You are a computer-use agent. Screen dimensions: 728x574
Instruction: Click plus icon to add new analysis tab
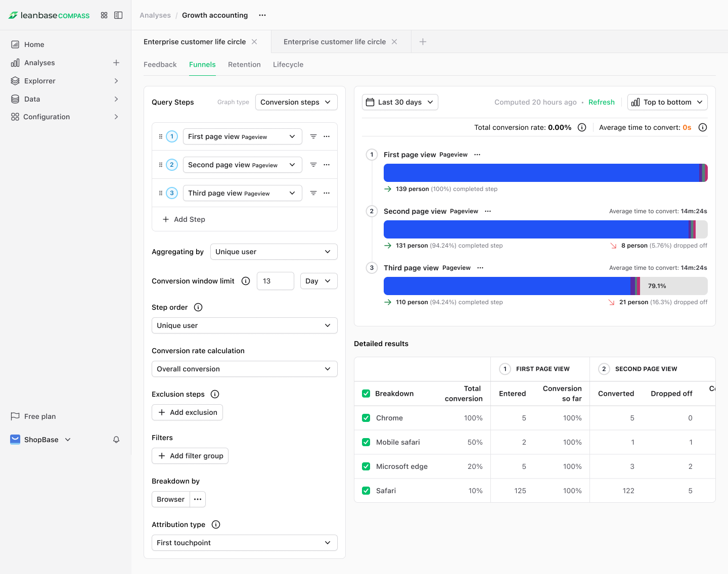pyautogui.click(x=423, y=42)
